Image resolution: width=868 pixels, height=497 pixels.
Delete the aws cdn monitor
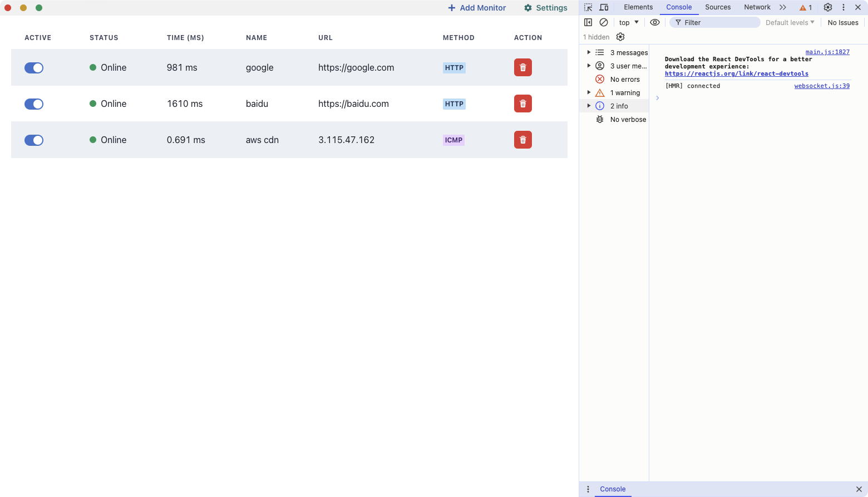tap(522, 140)
